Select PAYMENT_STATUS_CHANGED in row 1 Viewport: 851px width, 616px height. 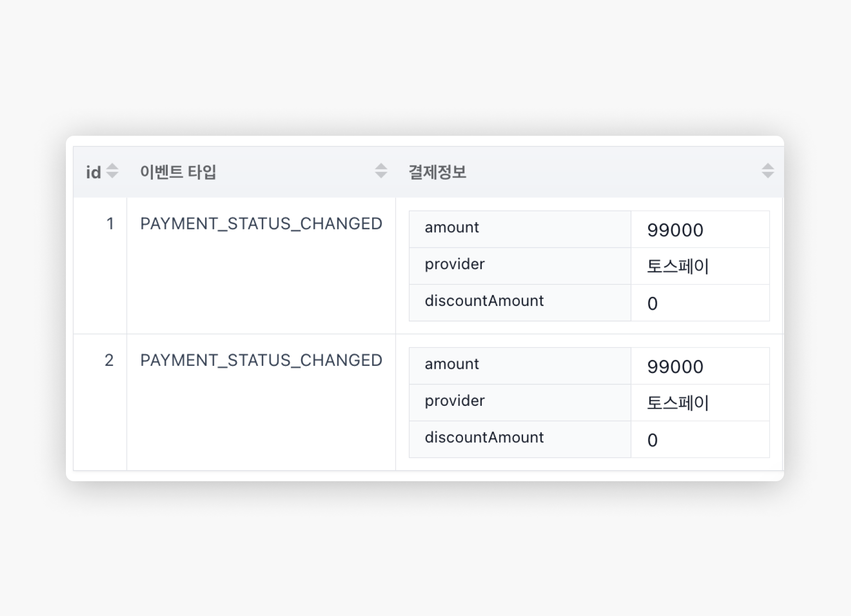pos(261,224)
